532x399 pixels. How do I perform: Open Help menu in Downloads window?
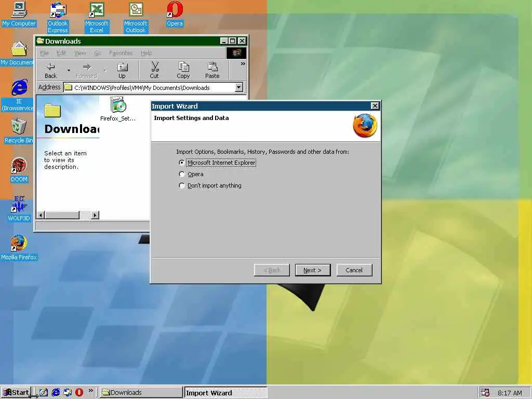(146, 53)
